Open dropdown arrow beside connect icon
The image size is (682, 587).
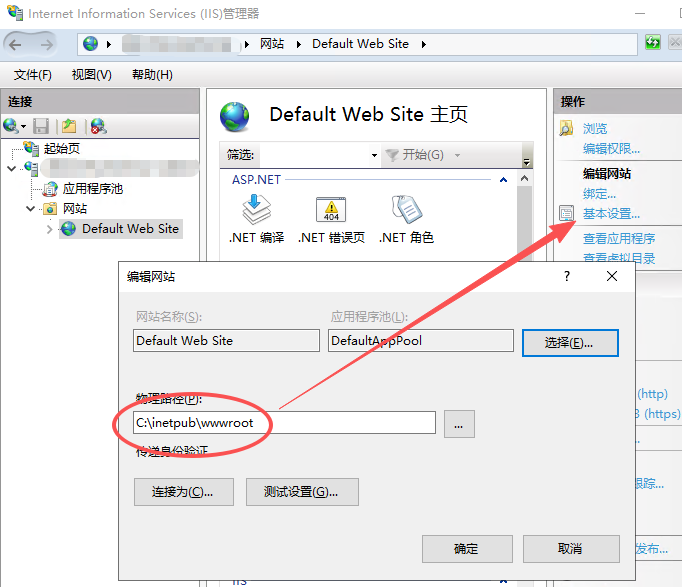pyautogui.click(x=23, y=127)
